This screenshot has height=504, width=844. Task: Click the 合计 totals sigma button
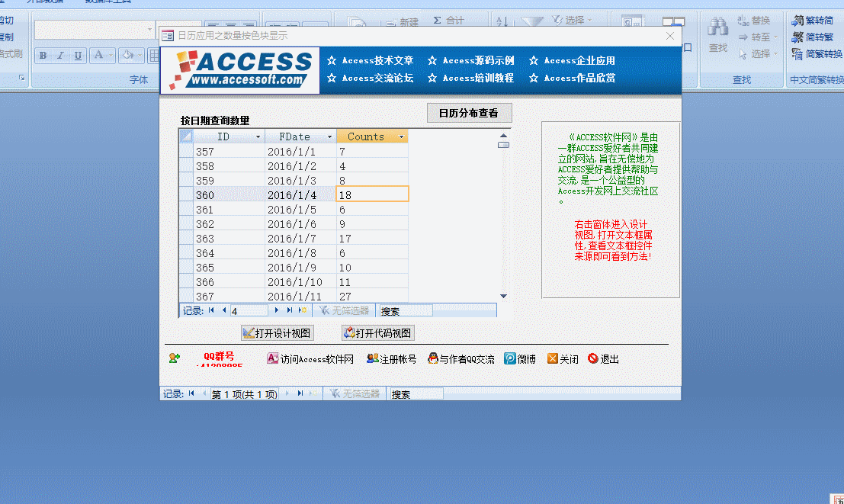pos(448,21)
